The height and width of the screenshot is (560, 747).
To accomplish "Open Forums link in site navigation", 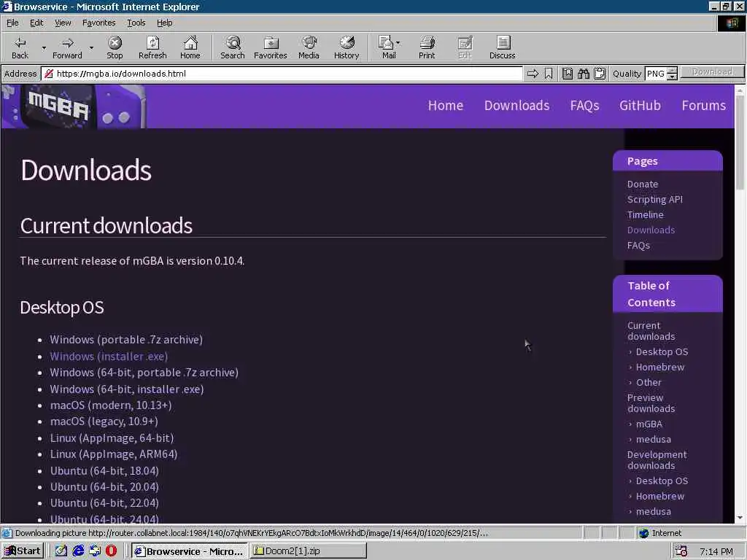I will pyautogui.click(x=704, y=105).
